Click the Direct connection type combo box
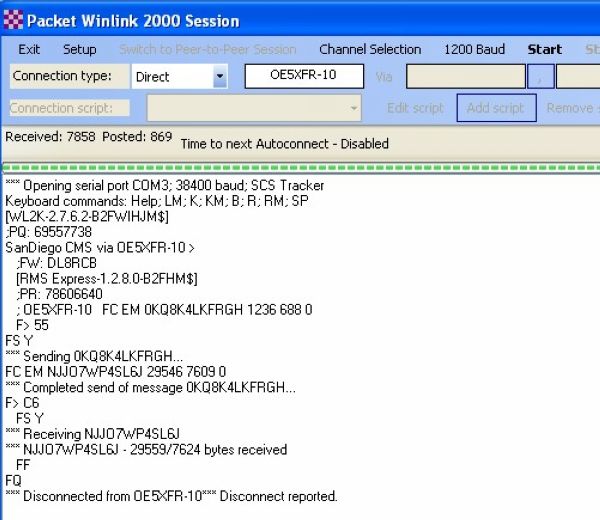The height and width of the screenshot is (520, 600). coord(172,77)
